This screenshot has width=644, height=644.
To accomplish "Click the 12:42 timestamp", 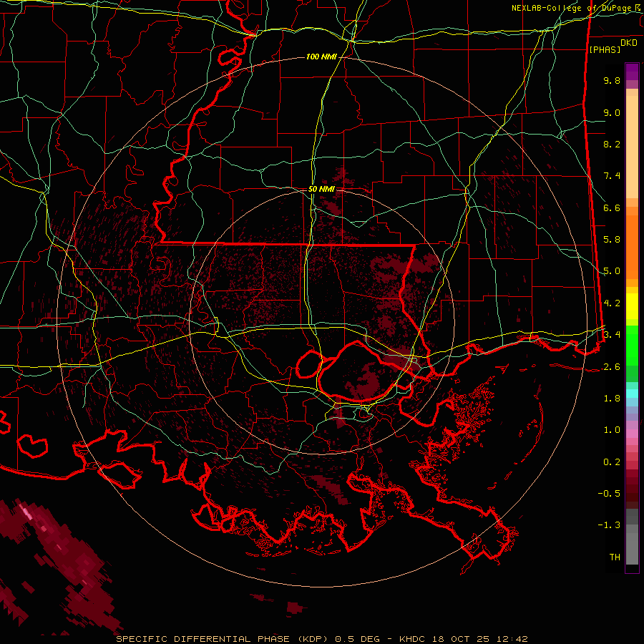I will 512,639.
